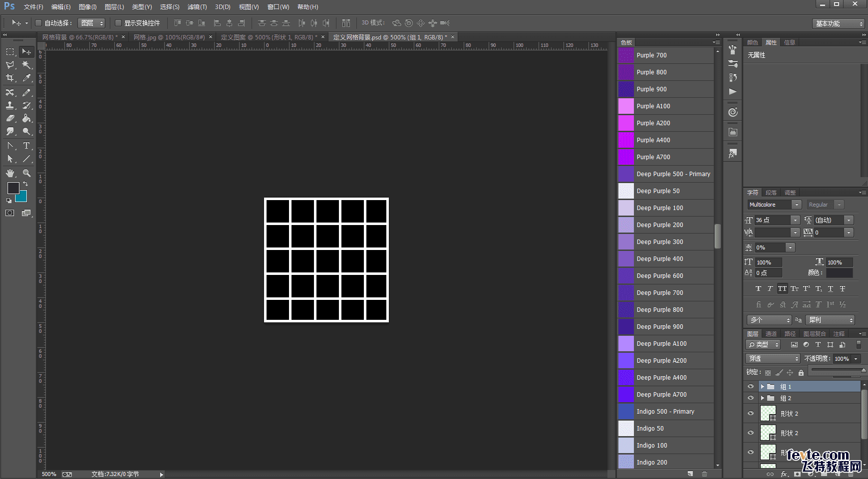This screenshot has width=868, height=479.
Task: Select the Crop tool
Action: click(10, 78)
